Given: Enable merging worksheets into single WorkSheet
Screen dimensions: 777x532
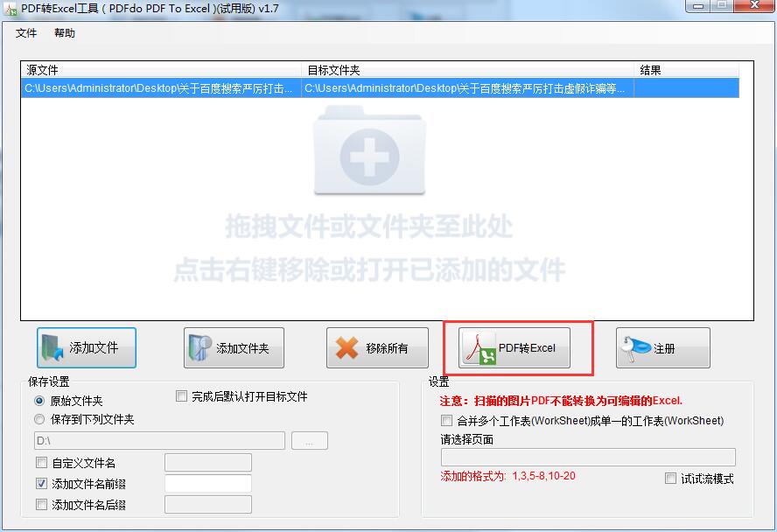Looking at the screenshot, I should pos(446,421).
